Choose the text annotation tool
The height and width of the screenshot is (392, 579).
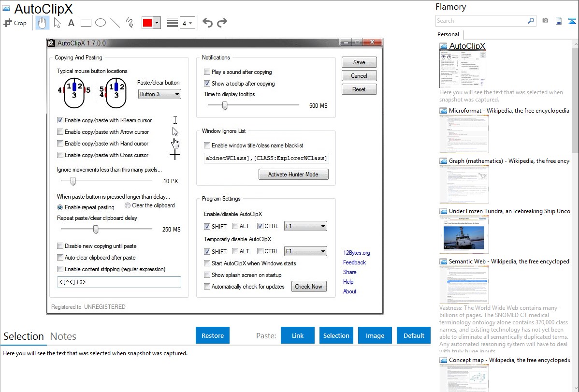tap(71, 23)
